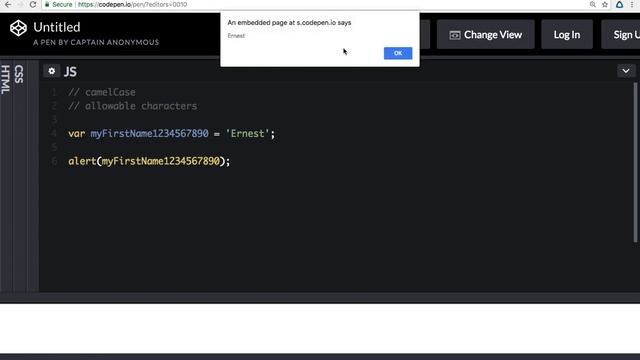Open the JS editor settings gear
This screenshot has height=360, width=640.
51,71
